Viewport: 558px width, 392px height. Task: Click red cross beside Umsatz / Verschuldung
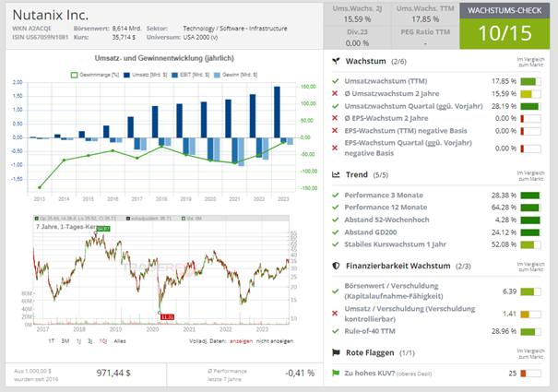335,314
